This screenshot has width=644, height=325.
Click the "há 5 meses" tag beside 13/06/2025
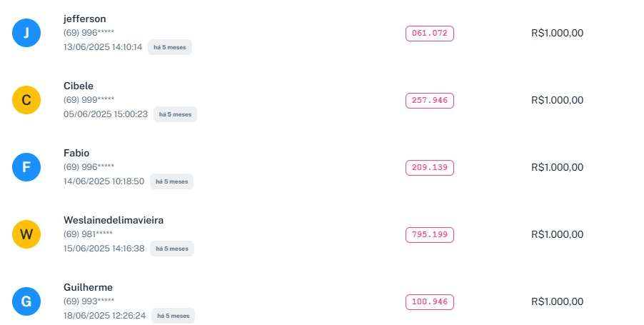[170, 47]
